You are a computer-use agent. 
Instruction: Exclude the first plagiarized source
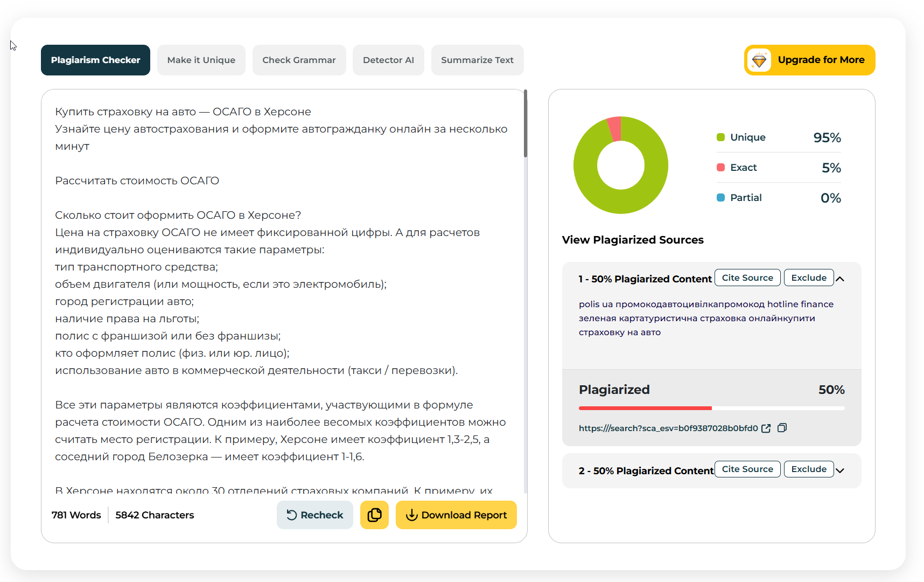[x=809, y=278]
